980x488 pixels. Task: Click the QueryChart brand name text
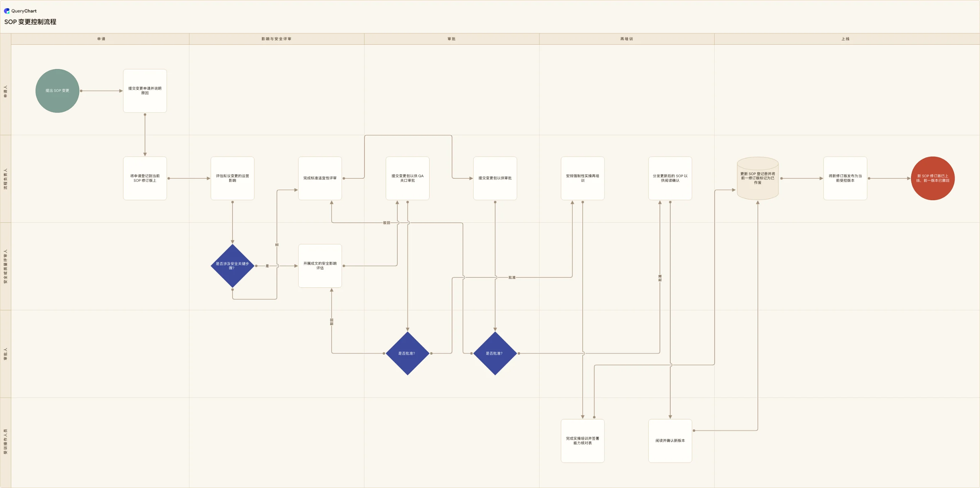click(24, 11)
